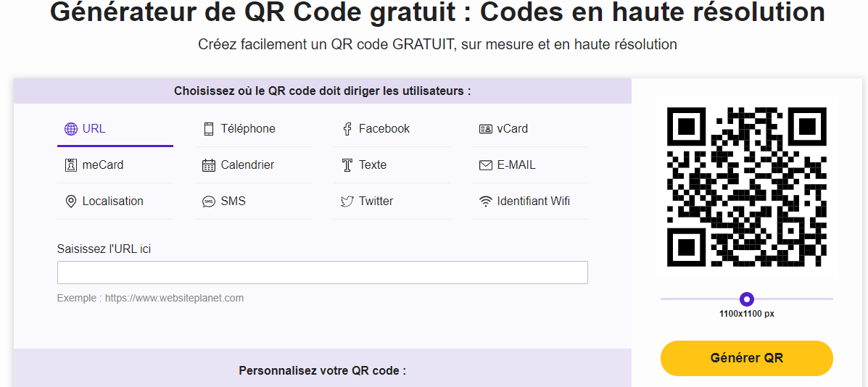
Task: Select the Facebook logo icon
Action: 347,129
